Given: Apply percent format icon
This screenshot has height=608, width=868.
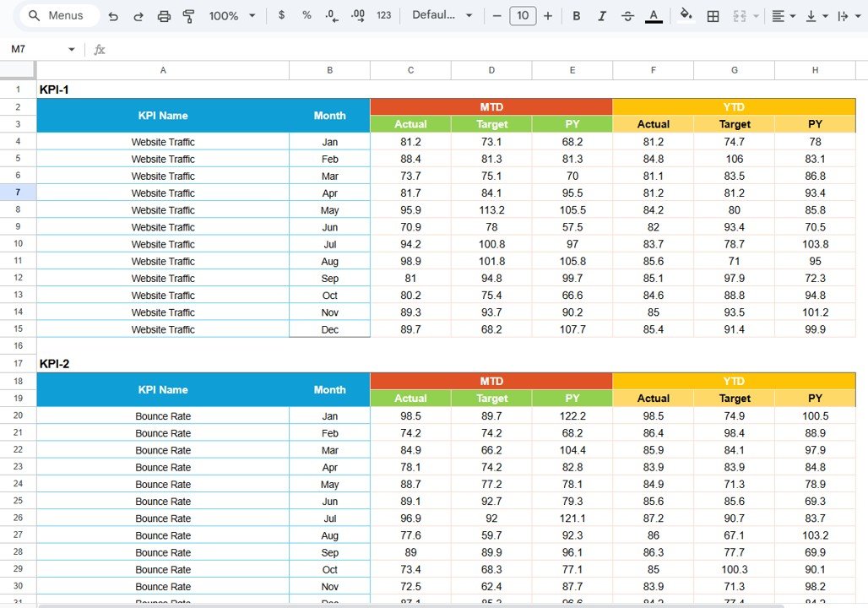Looking at the screenshot, I should pyautogui.click(x=307, y=16).
